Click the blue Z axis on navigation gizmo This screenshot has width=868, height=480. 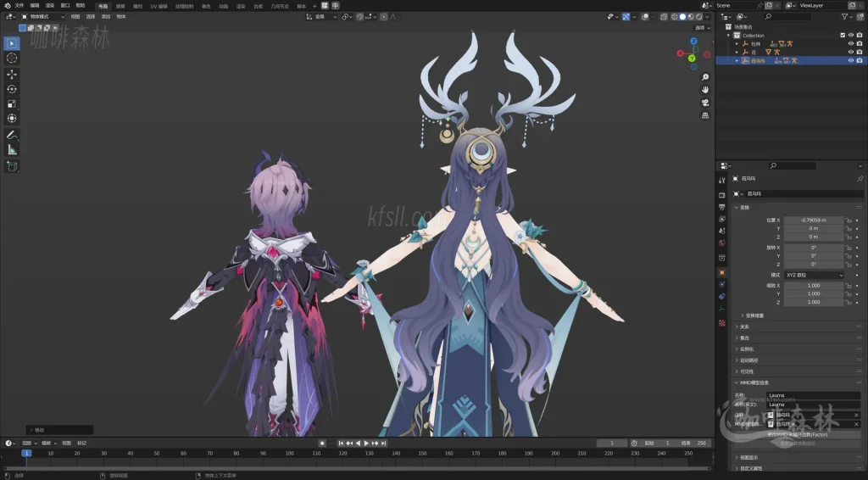[x=693, y=41]
